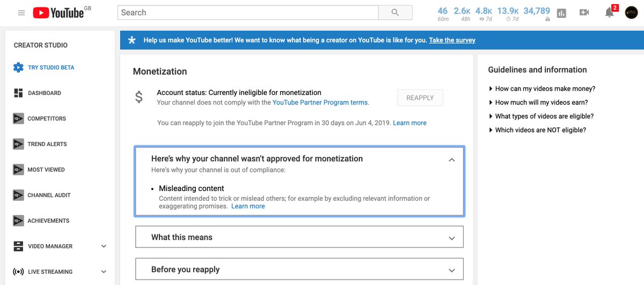This screenshot has height=285, width=644.
Task: Open Competitors in sidebar
Action: (x=47, y=119)
